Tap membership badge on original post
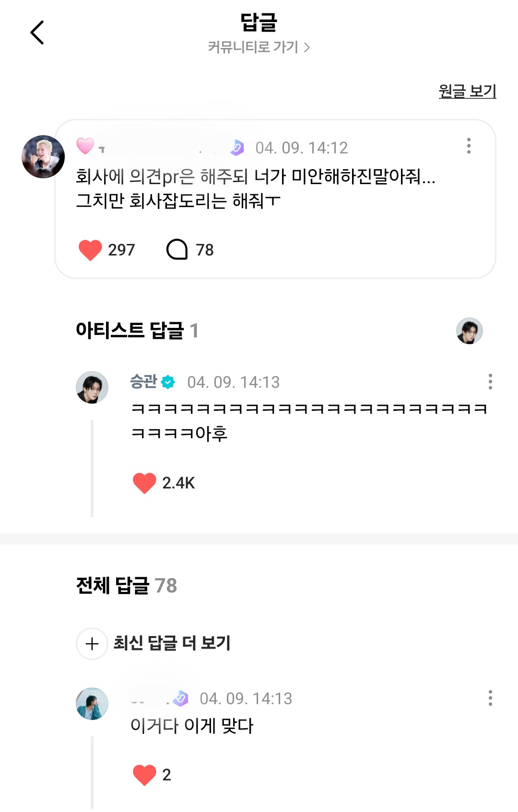518x812 pixels. coord(237,148)
